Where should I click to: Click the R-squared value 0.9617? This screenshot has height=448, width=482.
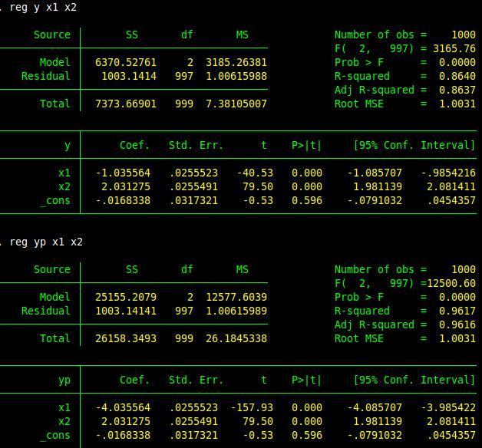pos(457,311)
